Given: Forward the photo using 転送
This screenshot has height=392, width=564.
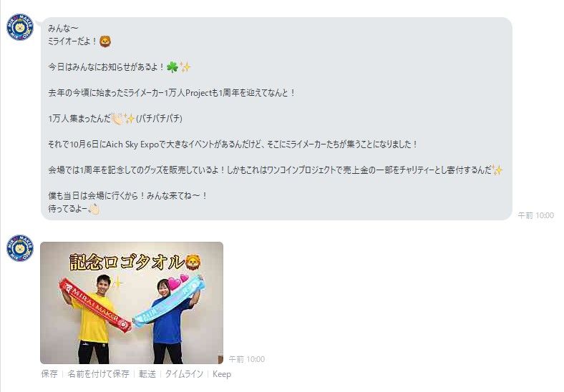Looking at the screenshot, I should click(x=147, y=374).
